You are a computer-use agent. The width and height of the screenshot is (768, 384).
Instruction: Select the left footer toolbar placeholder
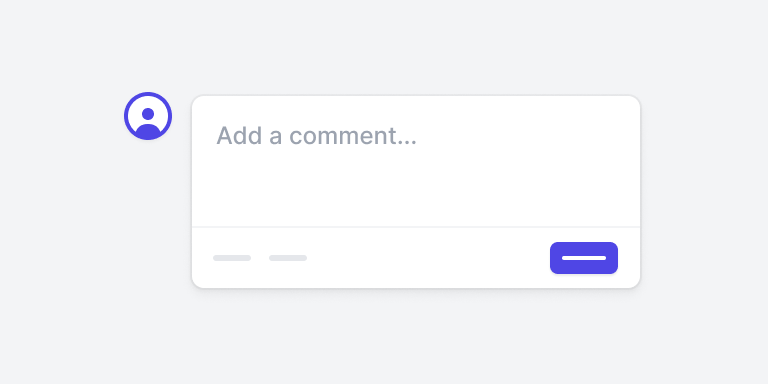click(232, 258)
